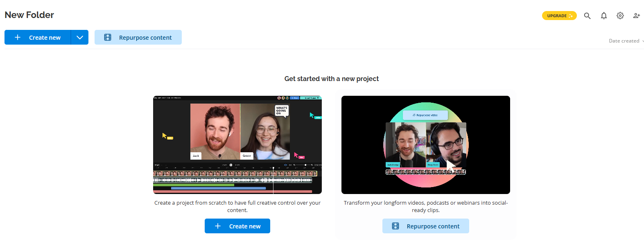
Task: Click the top Create new button label
Action: [x=45, y=38]
